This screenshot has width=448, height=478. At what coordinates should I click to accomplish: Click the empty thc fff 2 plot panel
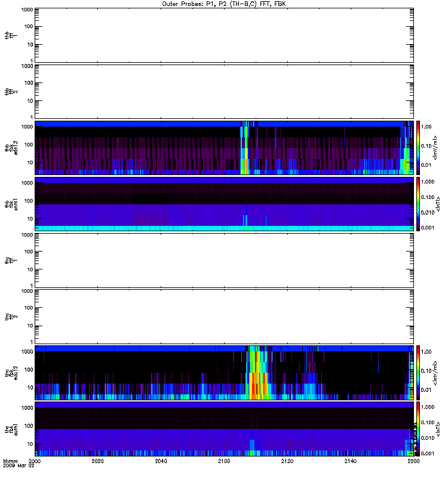tap(224, 317)
